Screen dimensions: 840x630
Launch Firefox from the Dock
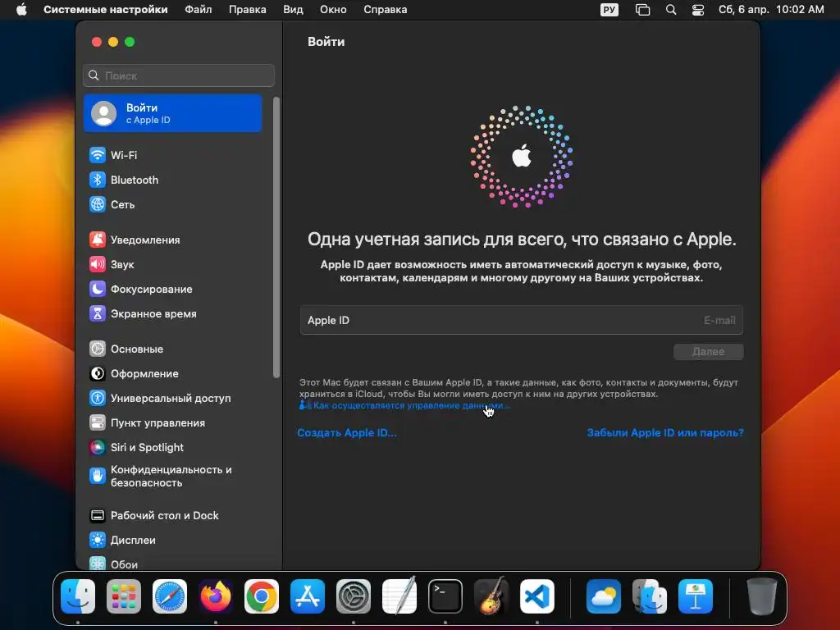pyautogui.click(x=216, y=596)
